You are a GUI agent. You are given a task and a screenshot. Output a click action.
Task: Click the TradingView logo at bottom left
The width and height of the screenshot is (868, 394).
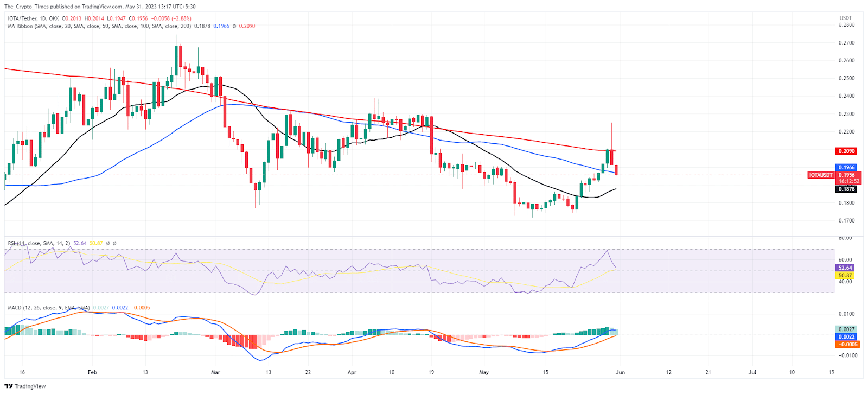coord(25,386)
